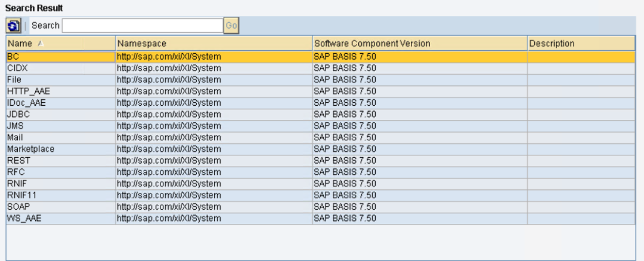The height and width of the screenshot is (261, 644).
Task: Sort by the Name column header
Action: click(x=61, y=43)
